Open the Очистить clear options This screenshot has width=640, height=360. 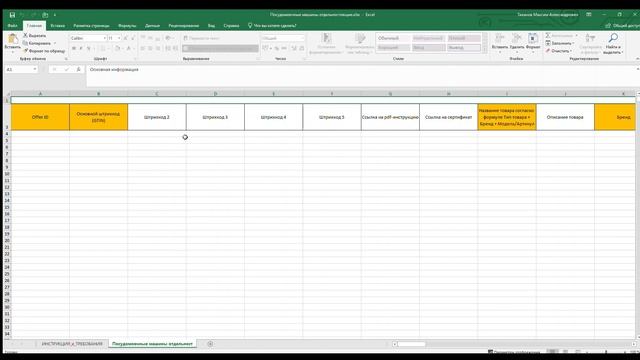[x=559, y=51]
